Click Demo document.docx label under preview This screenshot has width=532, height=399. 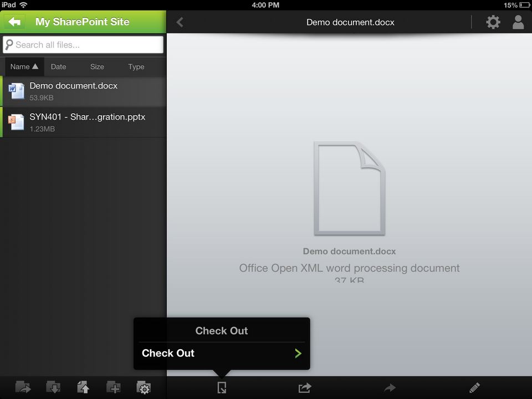350,252
